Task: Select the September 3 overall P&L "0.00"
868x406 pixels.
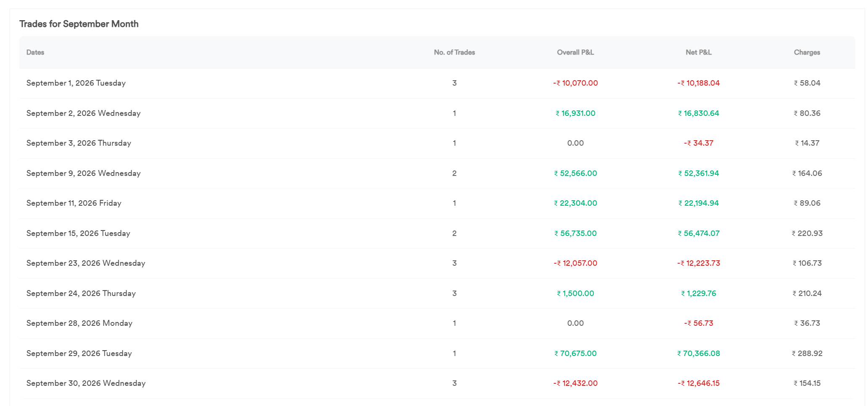Action: (x=575, y=143)
